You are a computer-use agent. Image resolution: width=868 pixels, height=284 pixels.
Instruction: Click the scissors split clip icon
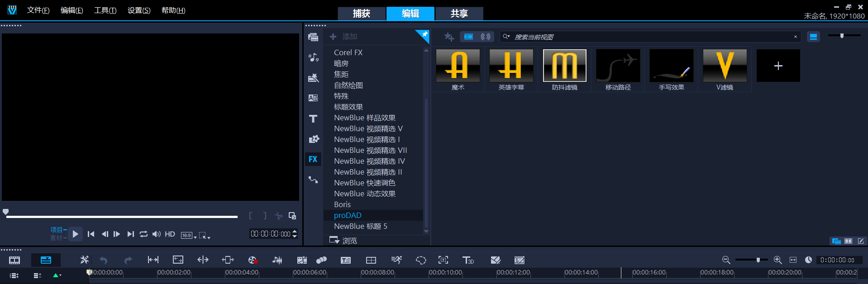[x=279, y=216]
